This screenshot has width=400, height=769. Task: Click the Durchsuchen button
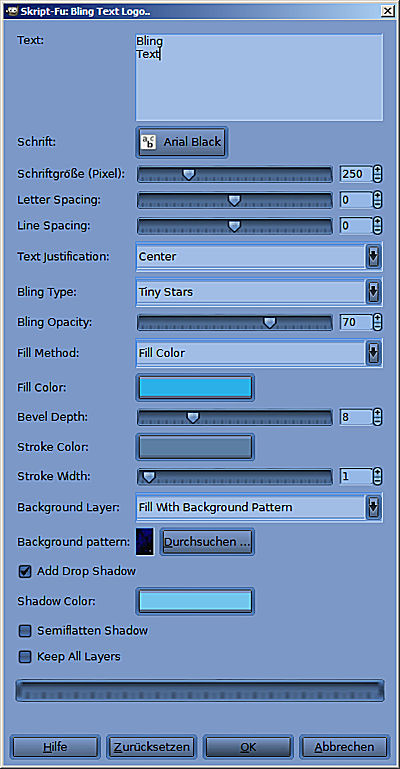point(207,542)
